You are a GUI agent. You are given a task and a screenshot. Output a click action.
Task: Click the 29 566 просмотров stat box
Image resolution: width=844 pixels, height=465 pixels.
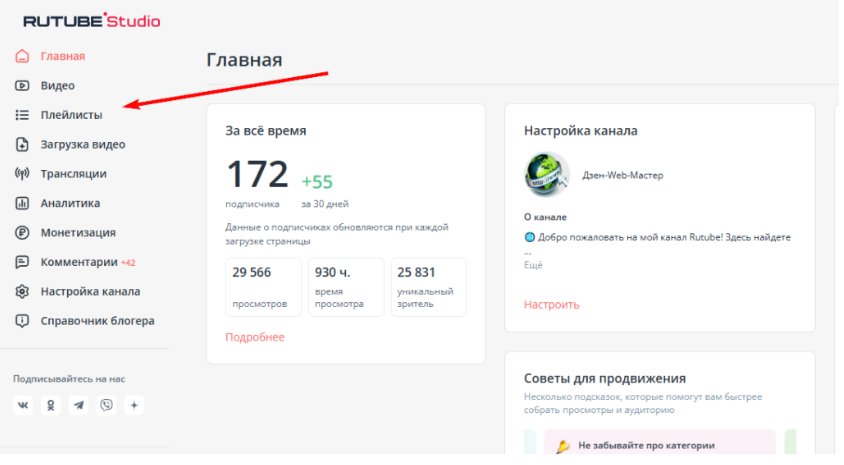pos(263,287)
